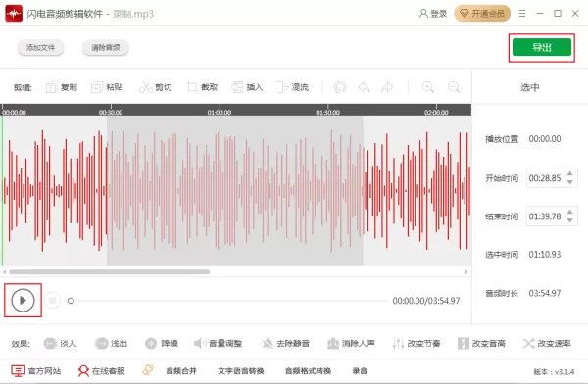Zoom out the waveform with magnifier minus

pyautogui.click(x=454, y=87)
